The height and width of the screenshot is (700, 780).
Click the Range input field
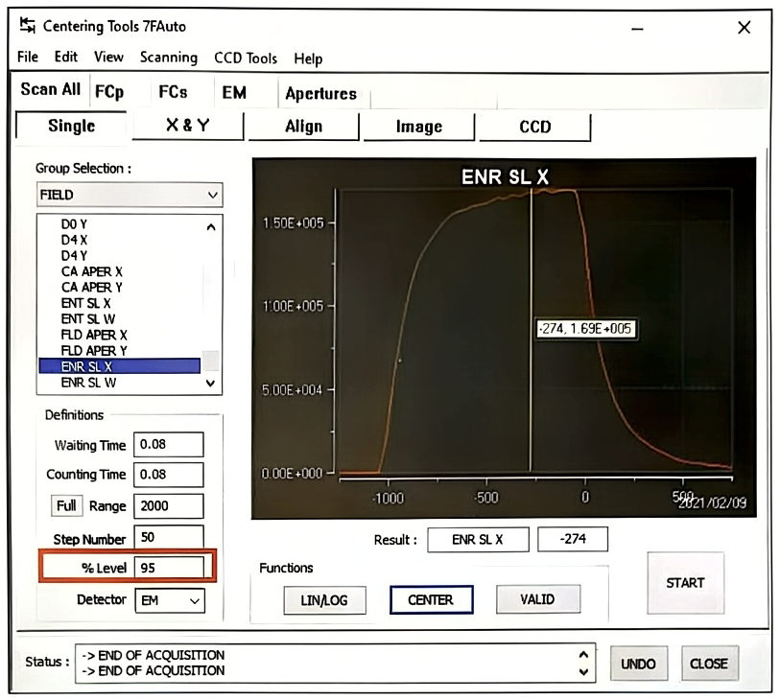168,506
